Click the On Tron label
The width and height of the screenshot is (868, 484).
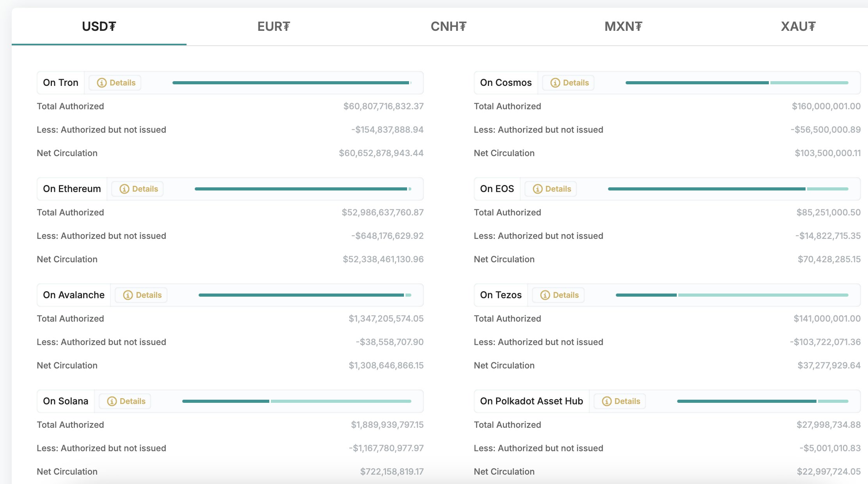tap(60, 83)
